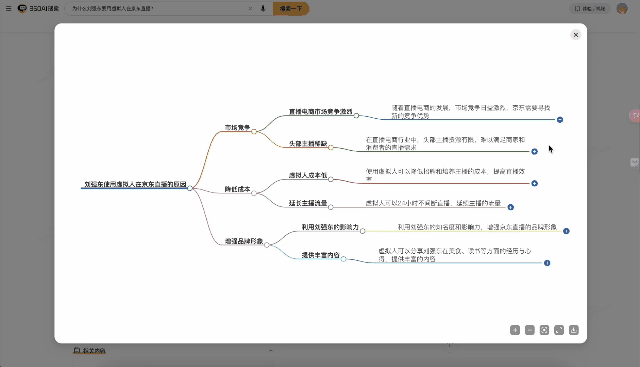Collapse the circle after the fourth sub-branch node
Image resolution: width=640 pixels, height=367 pixels.
click(x=331, y=207)
